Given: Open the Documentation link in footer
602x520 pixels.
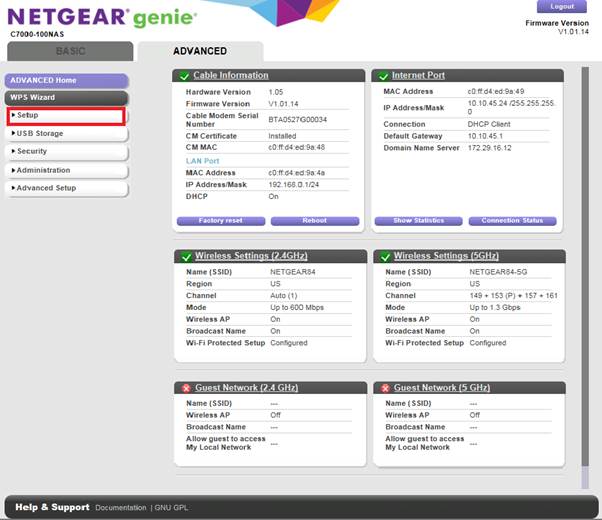Looking at the screenshot, I should [x=121, y=508].
